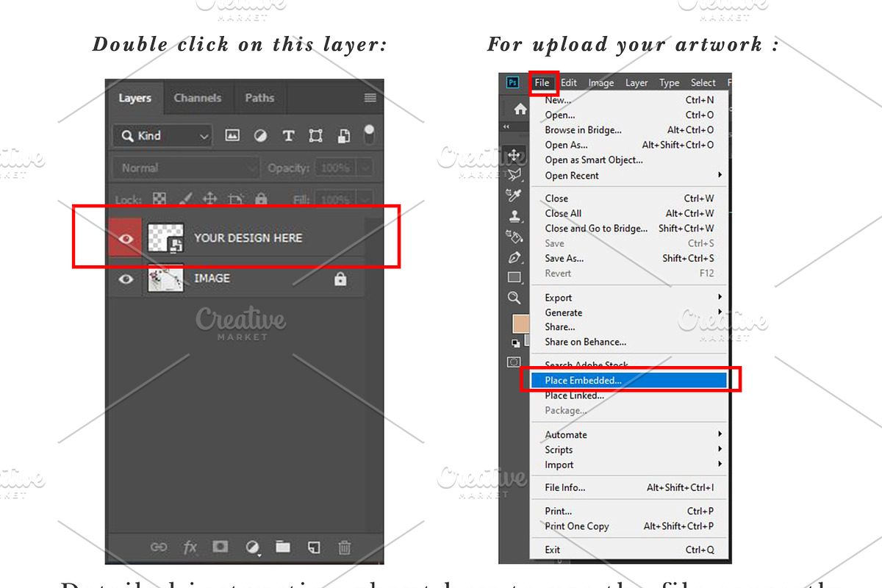Image resolution: width=882 pixels, height=588 pixels.
Task: Open the Image menu
Action: (x=600, y=83)
